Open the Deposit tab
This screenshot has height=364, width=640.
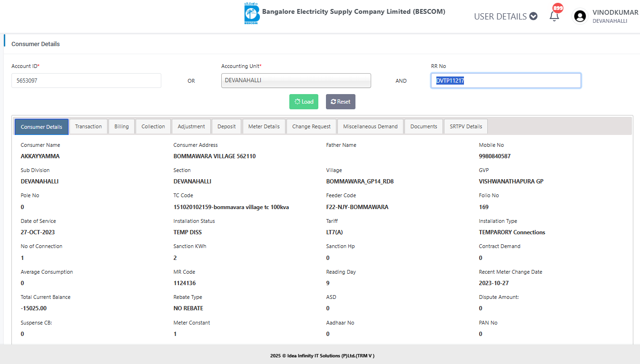click(x=226, y=126)
